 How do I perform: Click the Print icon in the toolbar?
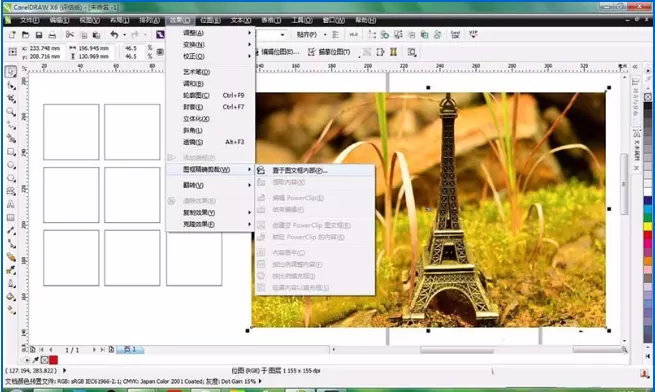click(x=52, y=35)
